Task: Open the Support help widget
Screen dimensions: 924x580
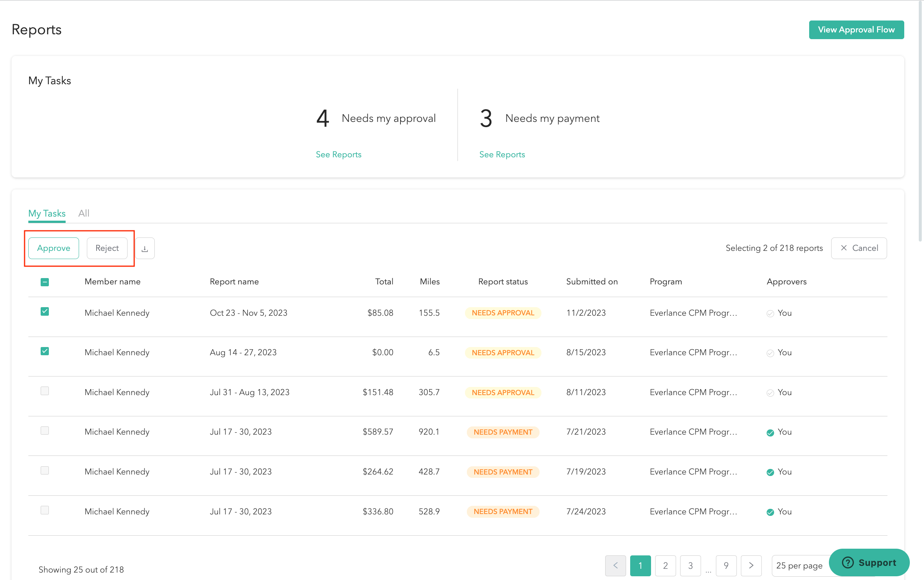Action: tap(869, 562)
